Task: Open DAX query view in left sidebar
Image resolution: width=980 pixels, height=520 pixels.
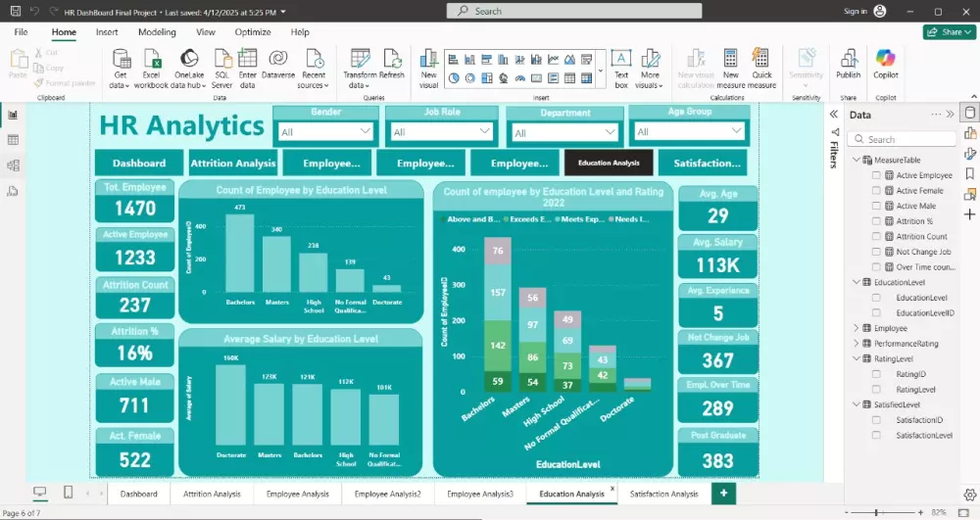Action: click(x=13, y=191)
